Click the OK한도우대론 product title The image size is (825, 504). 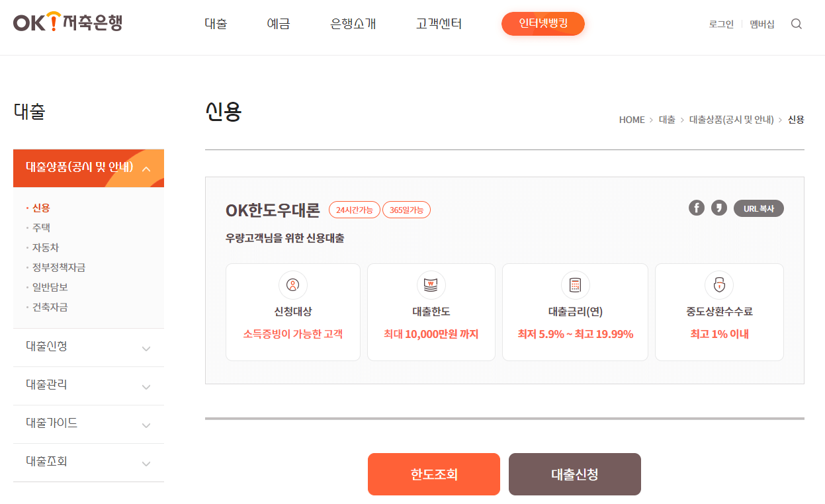click(x=273, y=210)
